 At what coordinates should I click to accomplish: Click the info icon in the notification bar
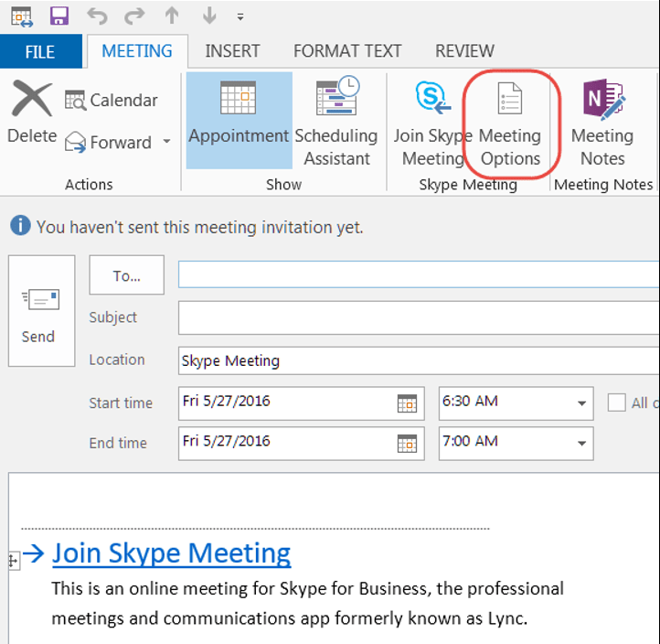pos(20,225)
